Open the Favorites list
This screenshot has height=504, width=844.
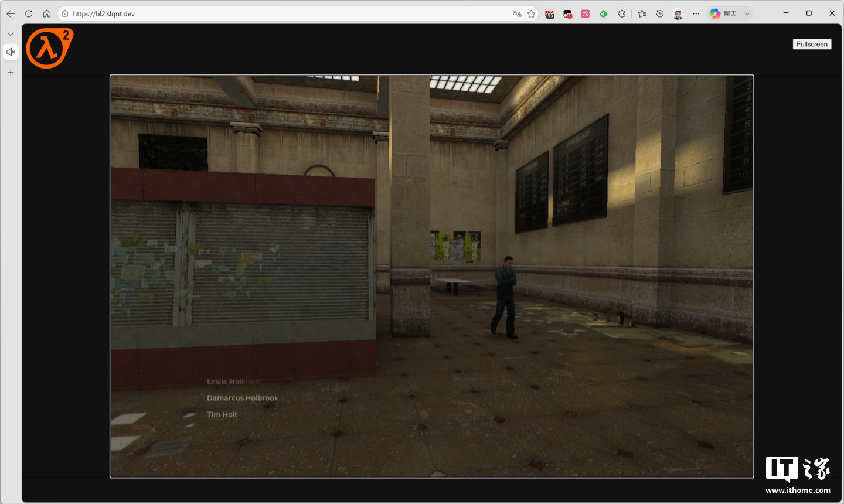[x=642, y=13]
